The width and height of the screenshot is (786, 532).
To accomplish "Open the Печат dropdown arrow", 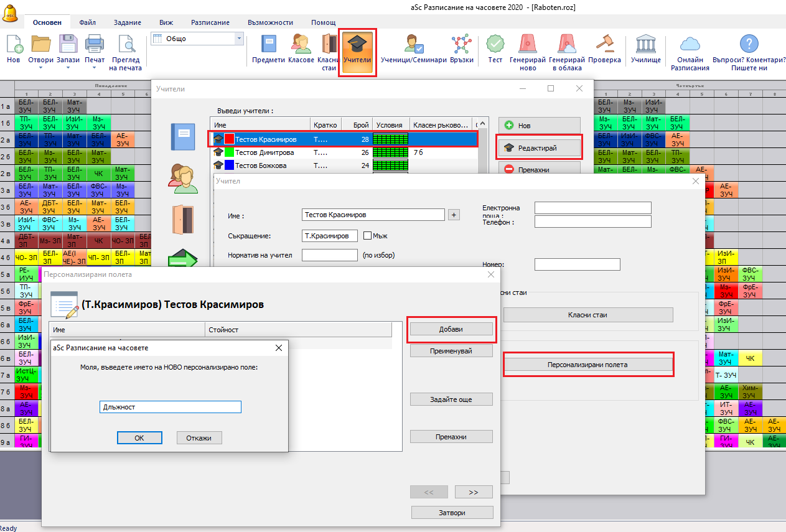I will tap(94, 68).
